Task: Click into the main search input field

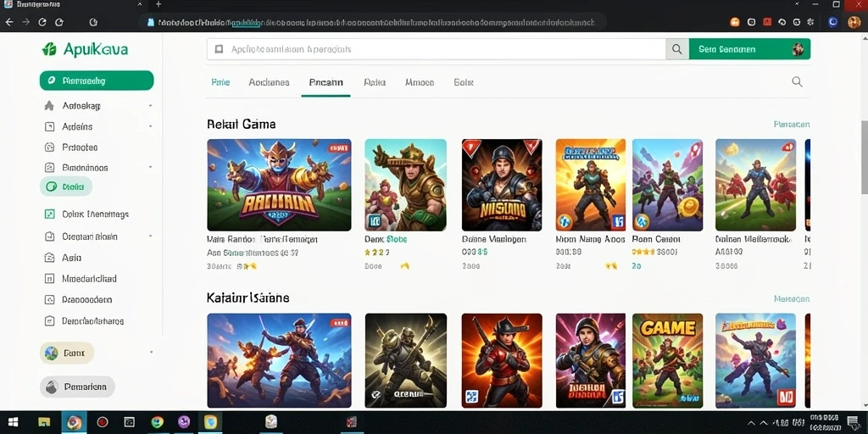Action: pos(437,49)
